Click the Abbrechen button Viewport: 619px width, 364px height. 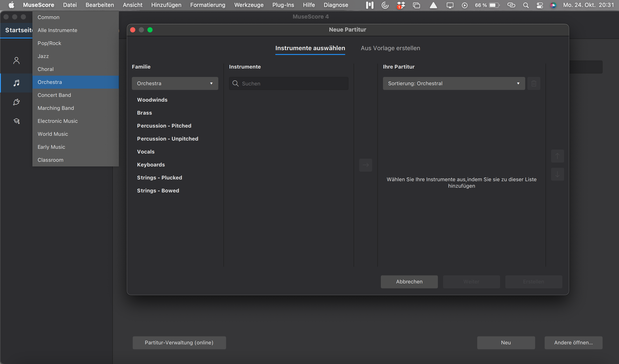point(409,282)
